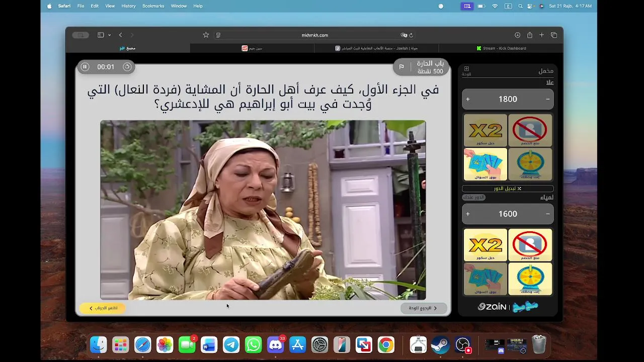Open the File menu
The height and width of the screenshot is (362, 644).
coord(80,6)
